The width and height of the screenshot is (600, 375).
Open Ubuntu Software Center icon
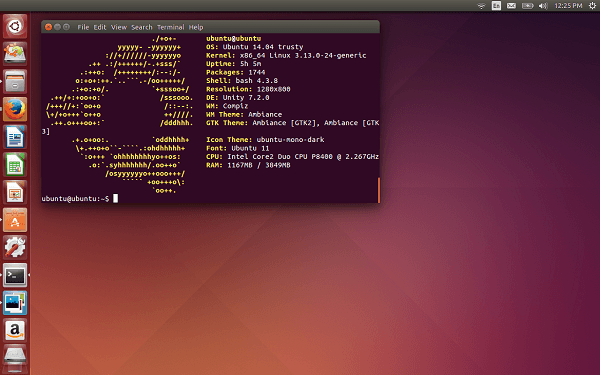15,220
